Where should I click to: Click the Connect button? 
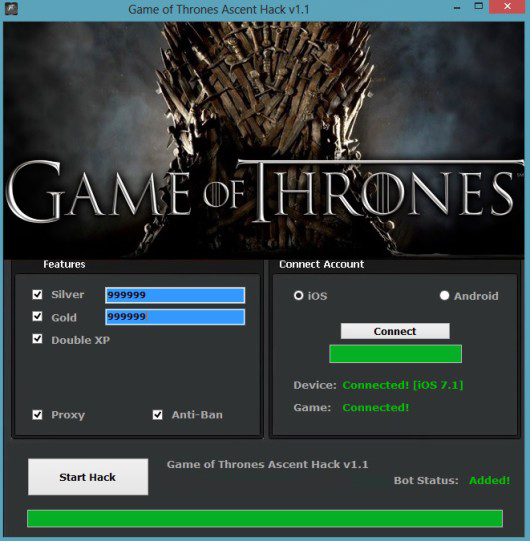pyautogui.click(x=395, y=331)
